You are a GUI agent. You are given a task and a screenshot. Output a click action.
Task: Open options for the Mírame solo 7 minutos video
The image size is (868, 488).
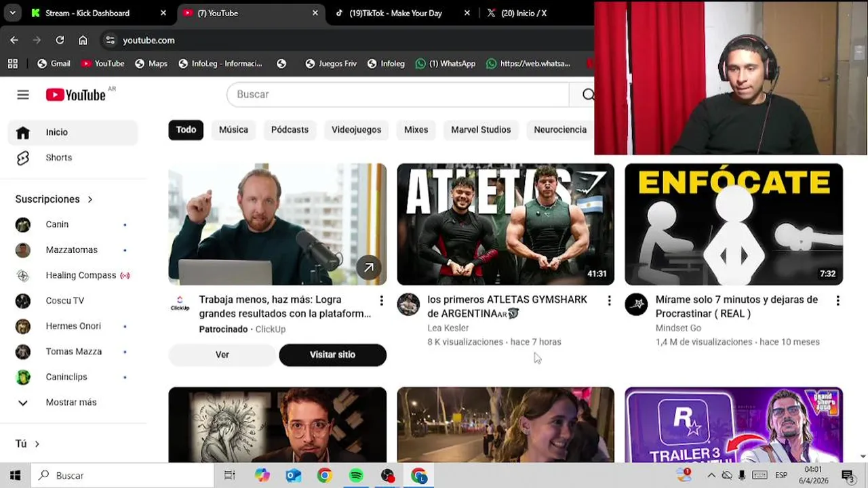(837, 300)
